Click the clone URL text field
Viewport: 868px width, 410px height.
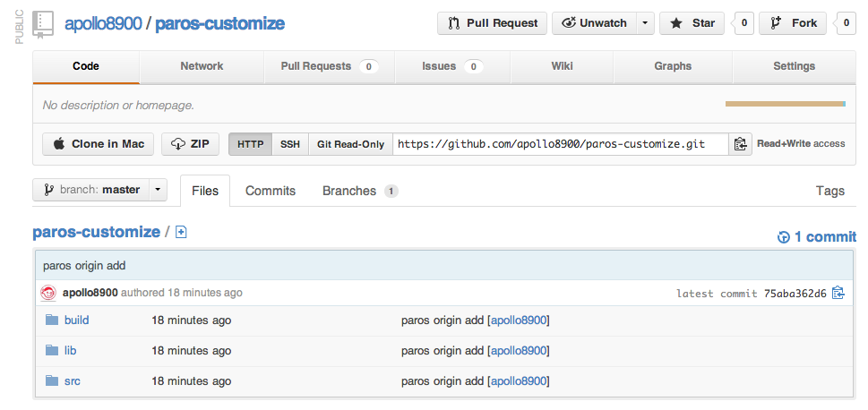(x=560, y=144)
